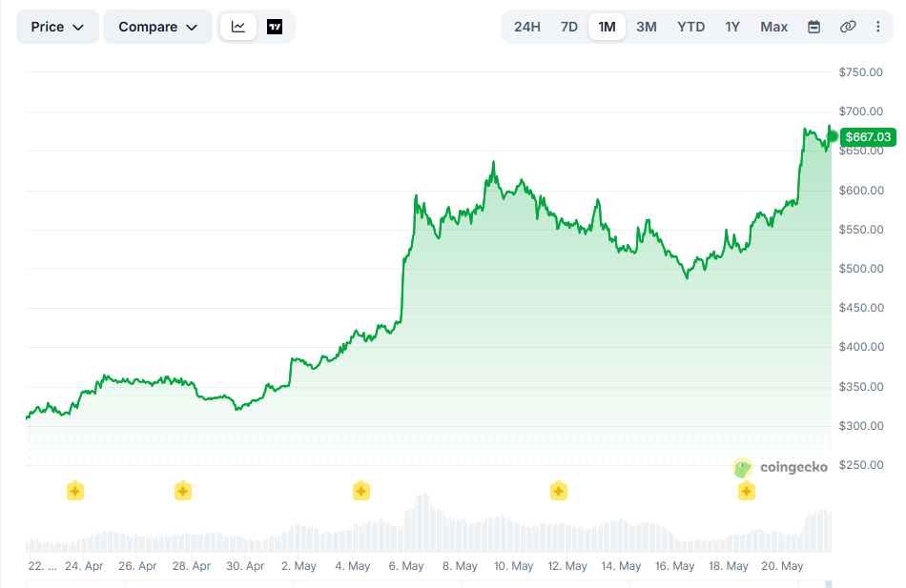Click the $300.00 axis label
The width and height of the screenshot is (906, 588).
(861, 426)
